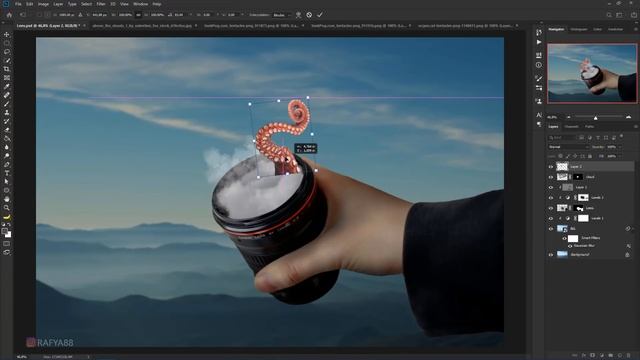The image size is (640, 360).
Task: Hide the Levels 1 adjustment layer
Action: tap(551, 218)
